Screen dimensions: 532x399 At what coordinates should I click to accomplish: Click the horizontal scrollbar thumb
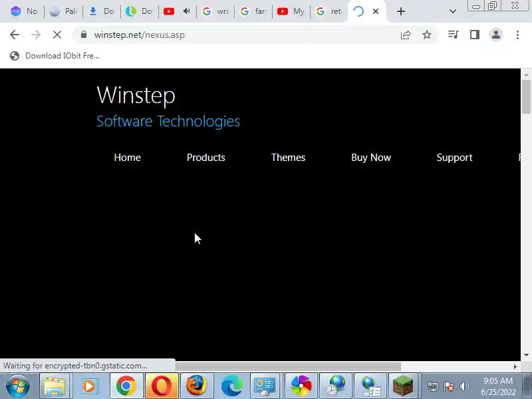coord(288,366)
